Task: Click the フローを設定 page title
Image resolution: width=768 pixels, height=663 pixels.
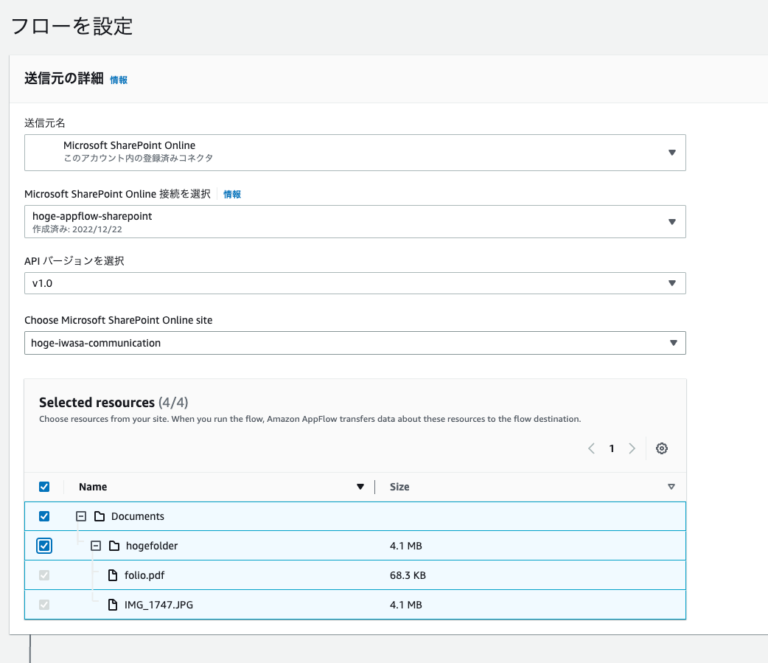Action: coord(72,26)
